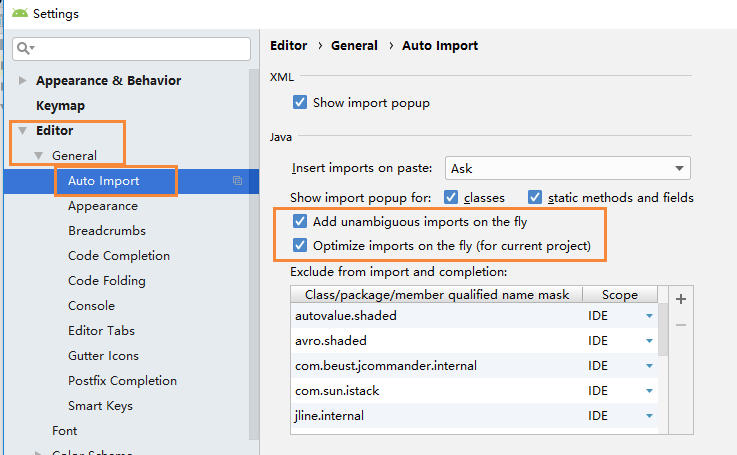Open scope arrow for jline.internal row
Image resolution: width=737 pixels, height=455 pixels.
click(649, 416)
